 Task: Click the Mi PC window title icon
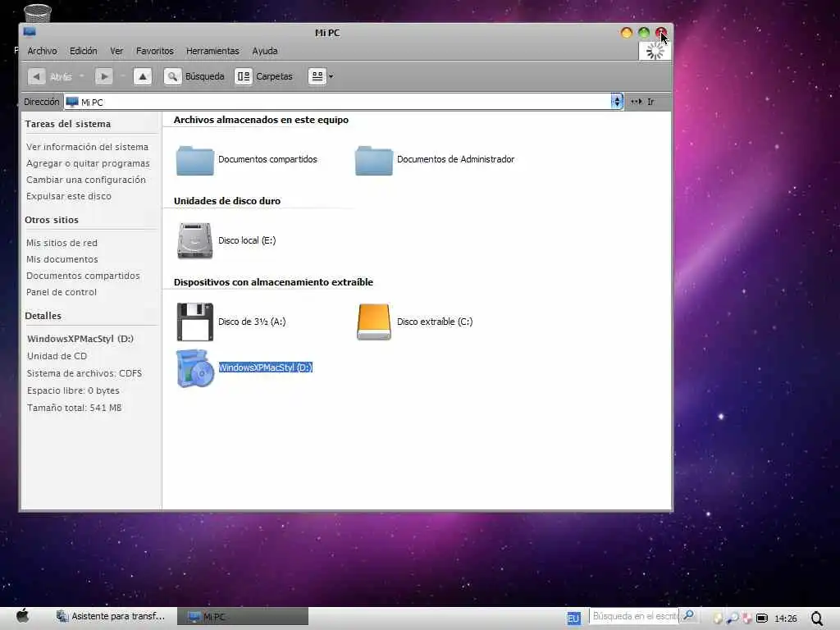click(x=30, y=32)
